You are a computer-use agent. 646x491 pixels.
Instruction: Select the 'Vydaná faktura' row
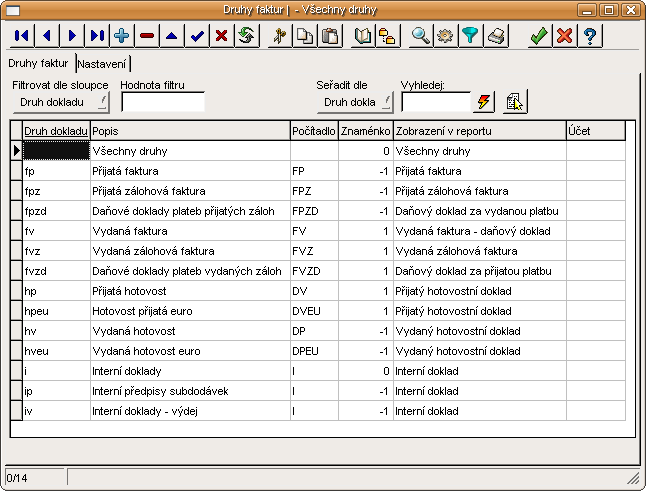click(x=189, y=231)
